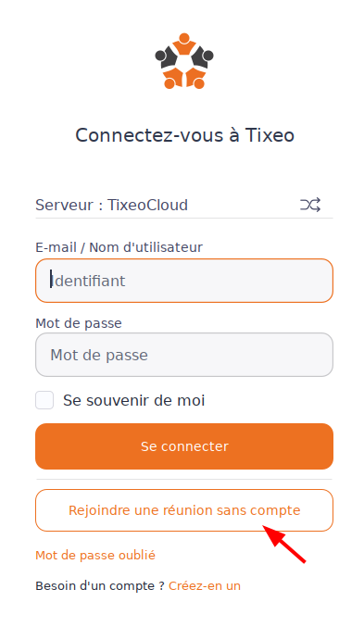
Task: Enable the Se souvenir de moi checkbox
Action: pyautogui.click(x=44, y=400)
